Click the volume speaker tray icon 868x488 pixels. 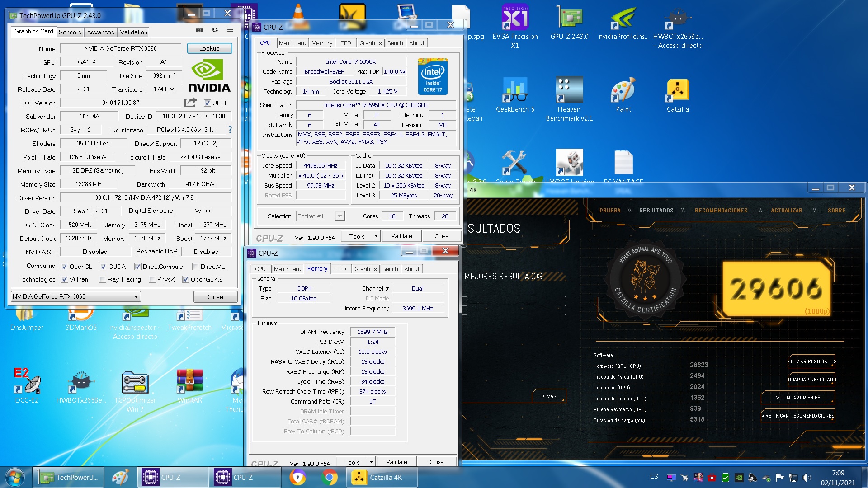[x=807, y=477]
